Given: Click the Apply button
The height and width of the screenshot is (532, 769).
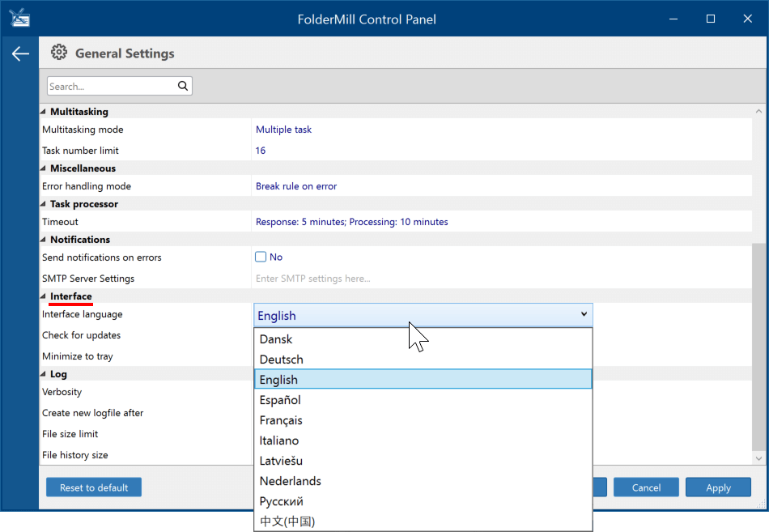Looking at the screenshot, I should (x=718, y=487).
